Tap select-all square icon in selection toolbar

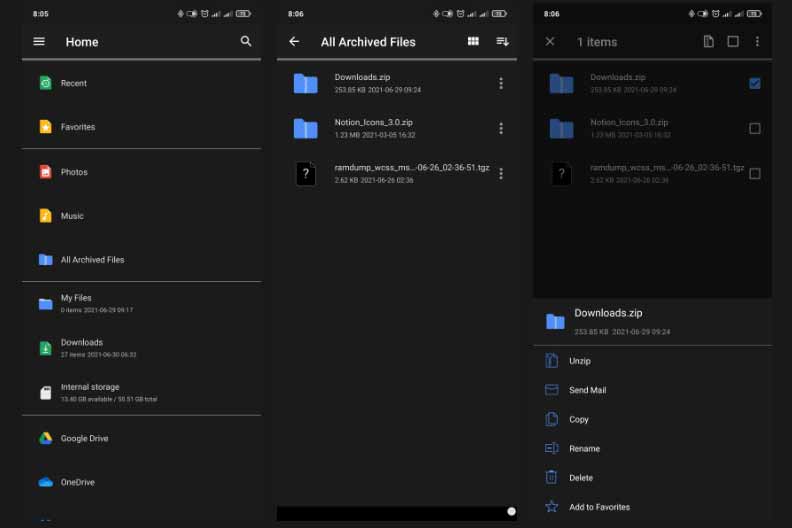click(733, 41)
